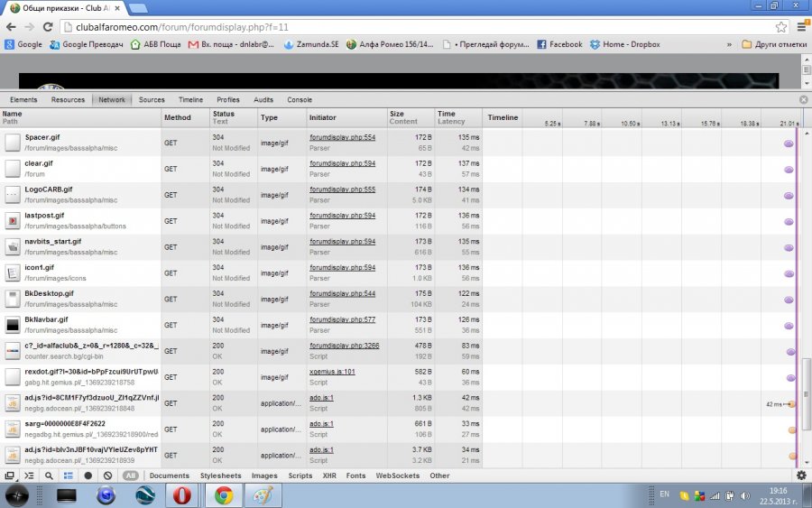This screenshot has height=508, width=812.
Task: Show the DevTools console drawer
Action: point(29,476)
